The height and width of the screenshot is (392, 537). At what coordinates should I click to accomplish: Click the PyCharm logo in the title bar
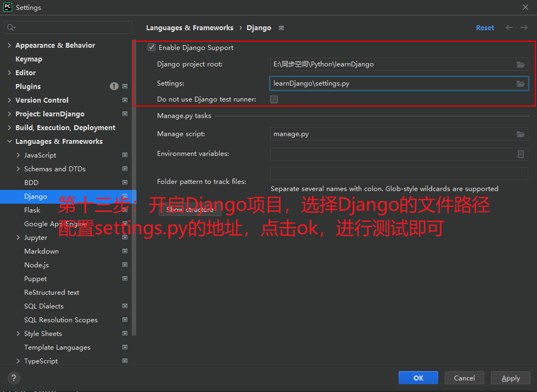tap(8, 7)
